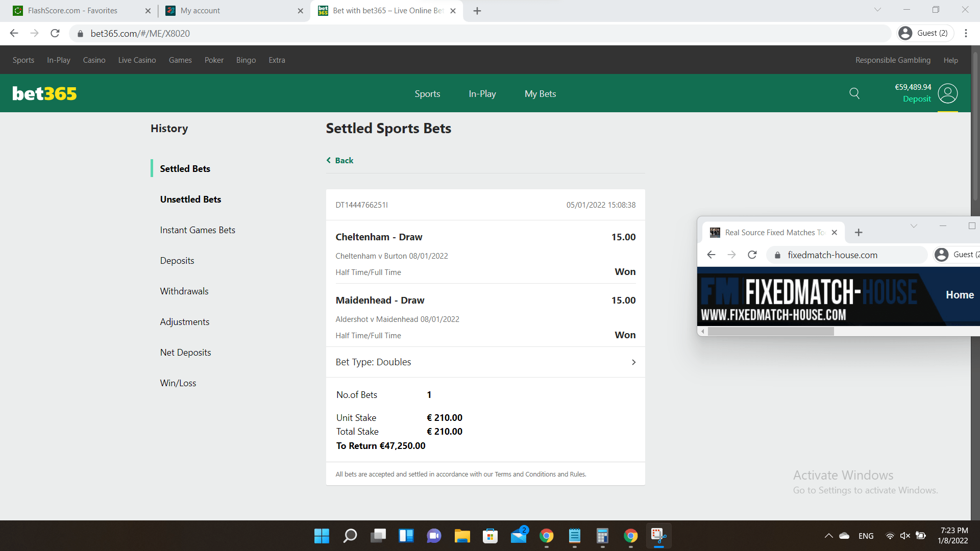Open Windows taskbar search

pos(350,536)
